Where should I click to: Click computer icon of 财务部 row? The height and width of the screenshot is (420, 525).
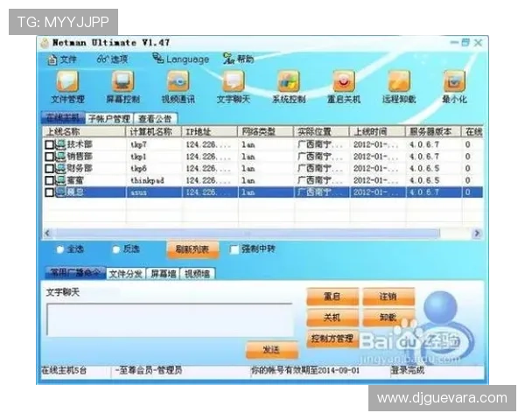point(60,168)
